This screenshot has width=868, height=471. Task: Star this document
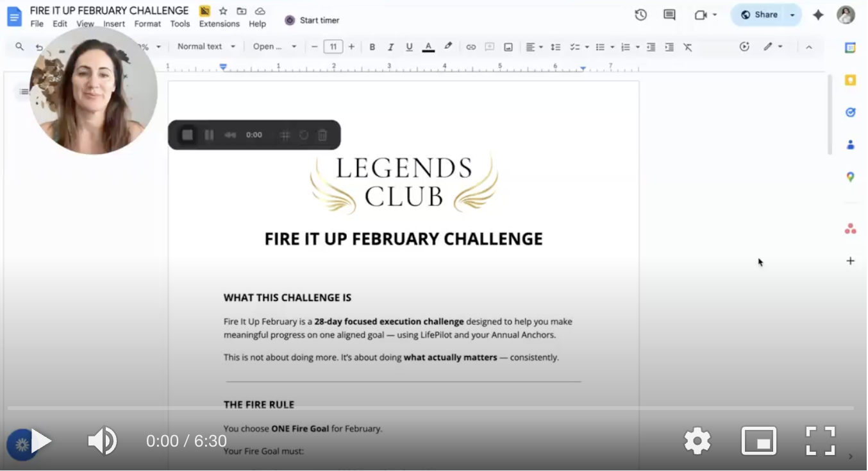(223, 11)
